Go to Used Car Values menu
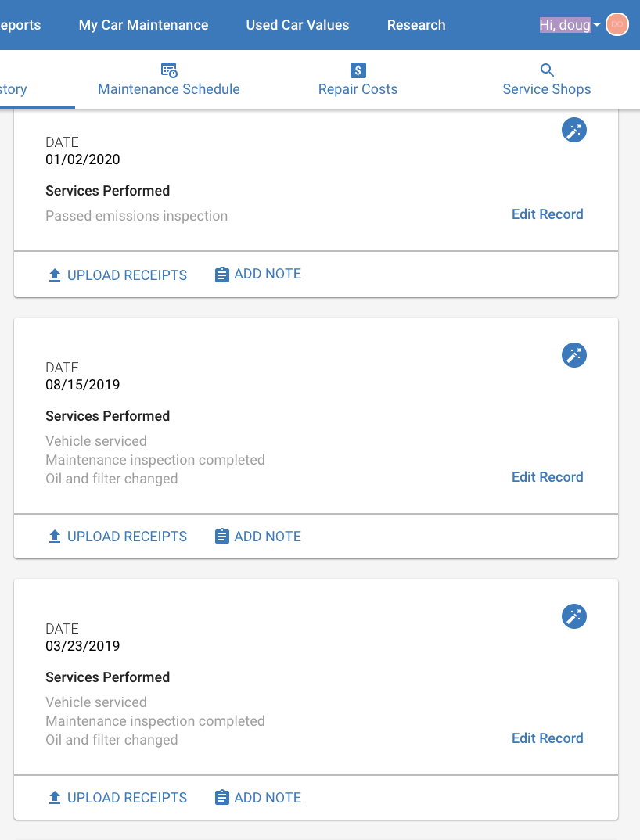 (297, 25)
